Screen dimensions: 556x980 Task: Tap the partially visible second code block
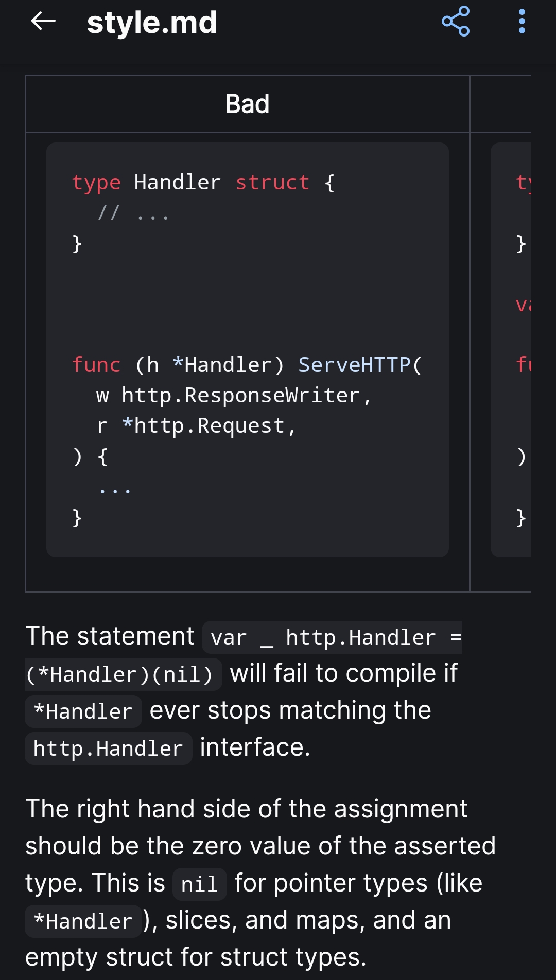(511, 350)
